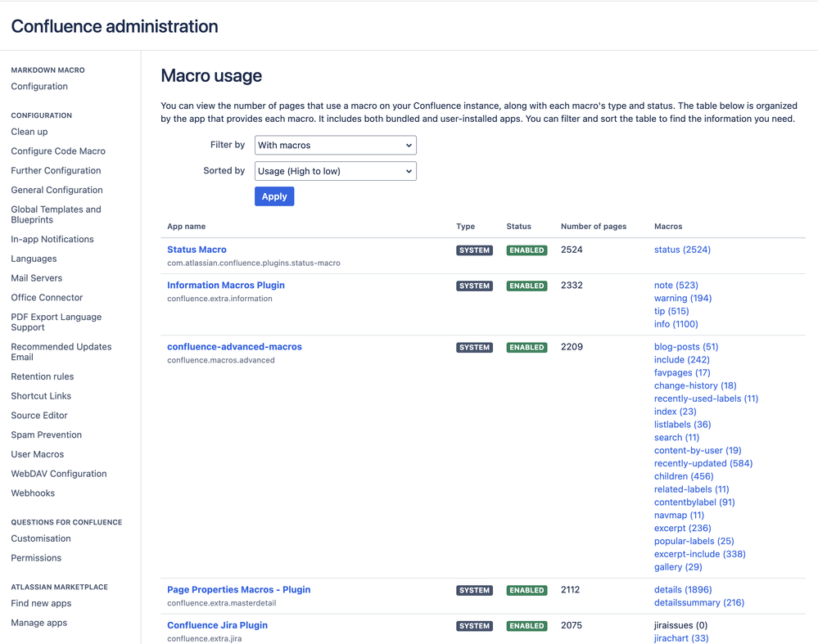Open Global Templates and Blueprints
This screenshot has width=818, height=644.
click(56, 214)
